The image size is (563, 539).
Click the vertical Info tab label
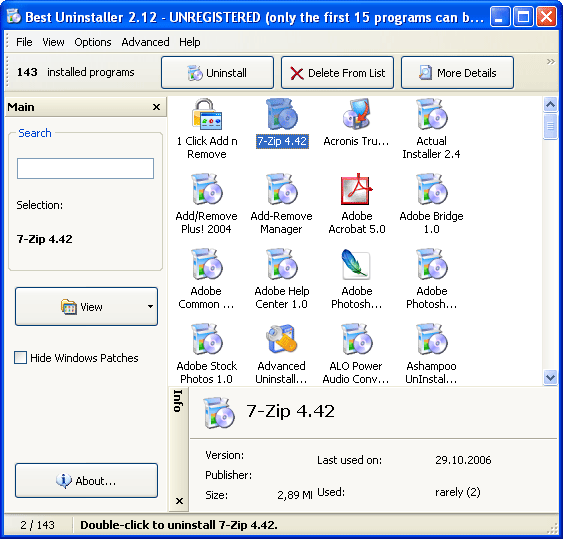pos(178,401)
